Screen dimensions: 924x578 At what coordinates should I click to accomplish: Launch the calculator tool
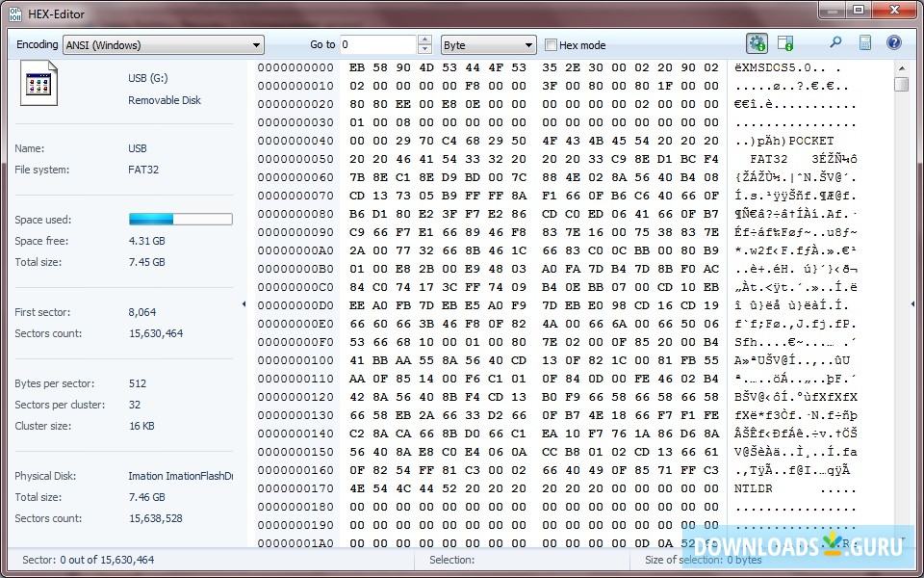coord(865,42)
